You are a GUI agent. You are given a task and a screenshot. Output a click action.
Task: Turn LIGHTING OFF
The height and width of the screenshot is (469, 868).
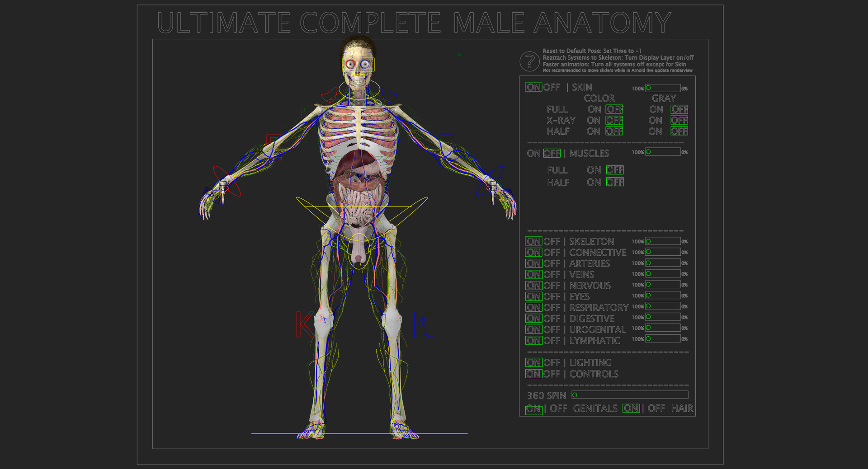pyautogui.click(x=552, y=363)
